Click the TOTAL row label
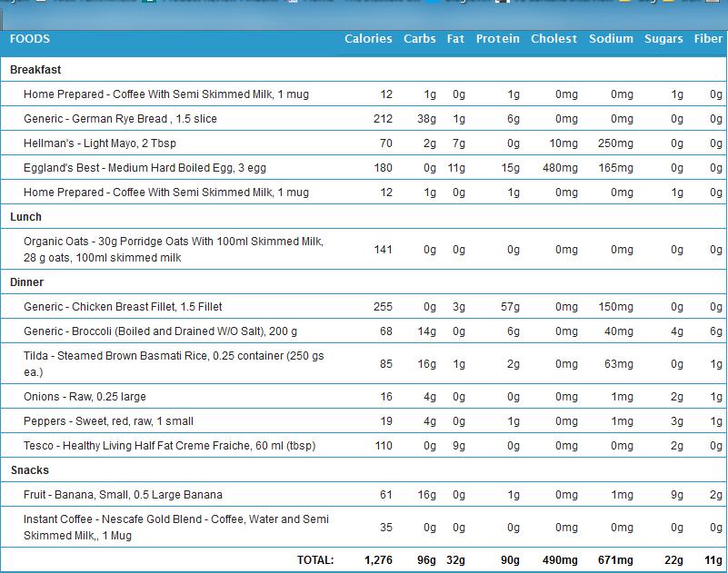The height and width of the screenshot is (573, 728). pyautogui.click(x=315, y=560)
